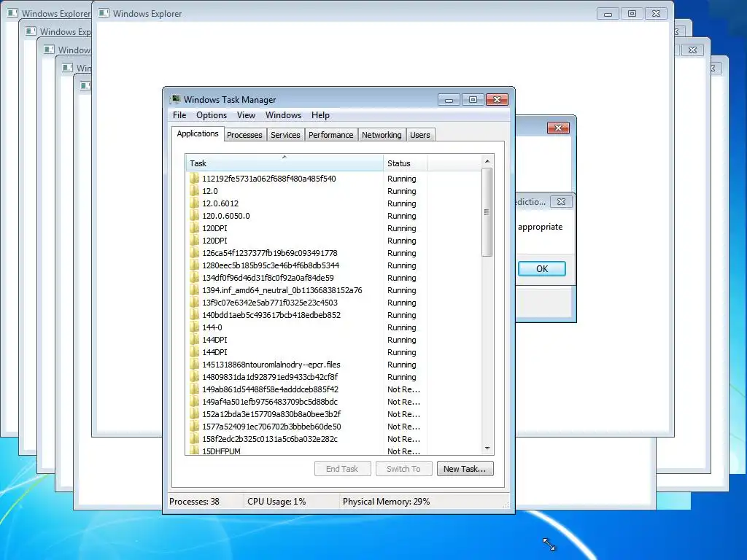The width and height of the screenshot is (747, 560).
Task: Select the Applications tab
Action: [x=197, y=134]
